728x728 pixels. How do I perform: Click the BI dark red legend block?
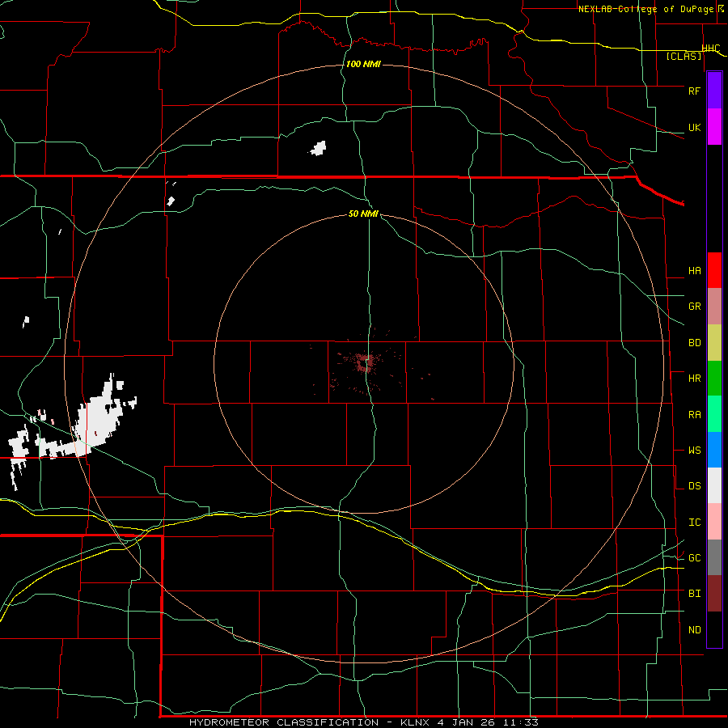pyautogui.click(x=714, y=594)
